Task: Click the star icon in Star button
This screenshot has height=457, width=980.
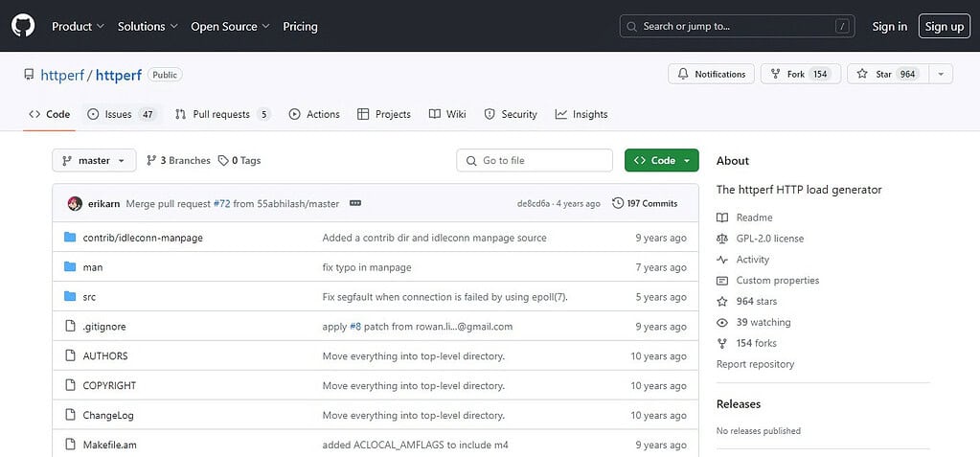Action: (x=862, y=74)
